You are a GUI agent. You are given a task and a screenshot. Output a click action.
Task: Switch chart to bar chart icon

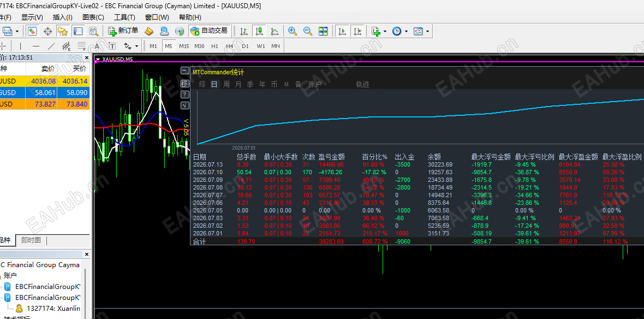coord(243,31)
